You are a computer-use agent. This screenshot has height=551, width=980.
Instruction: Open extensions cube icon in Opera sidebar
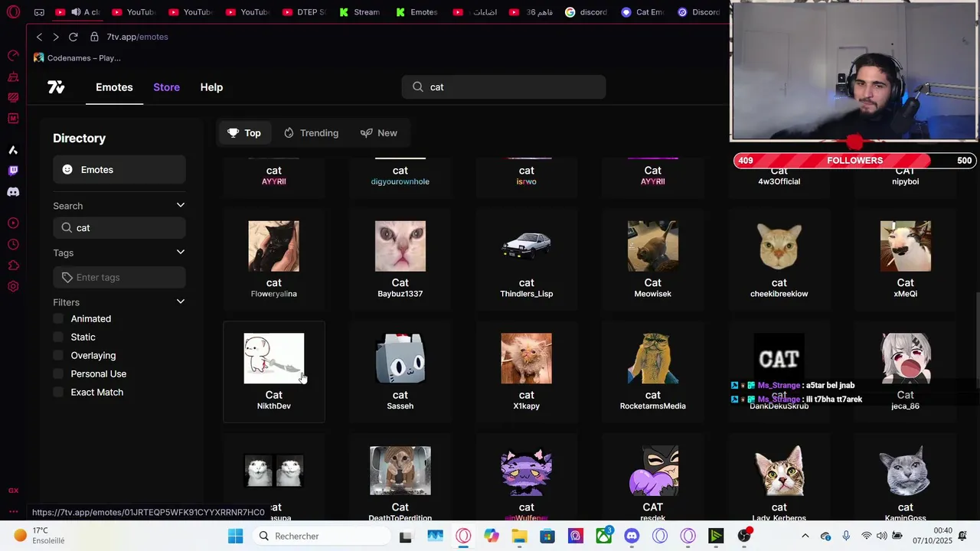(x=13, y=266)
